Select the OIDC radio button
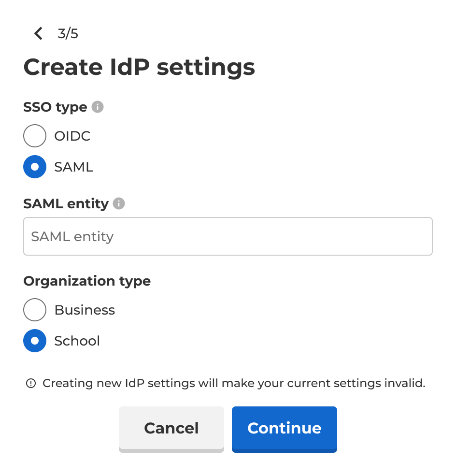The height and width of the screenshot is (476, 456). [x=35, y=136]
